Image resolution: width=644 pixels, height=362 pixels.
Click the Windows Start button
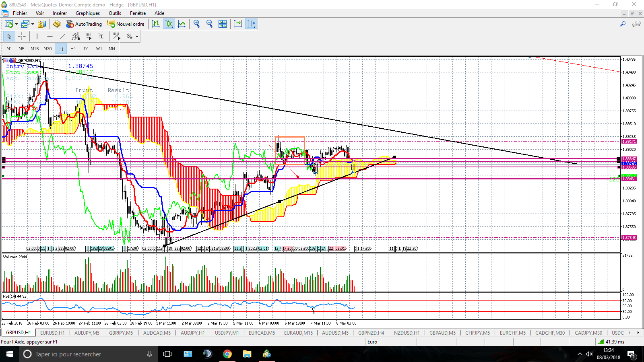(x=10, y=354)
